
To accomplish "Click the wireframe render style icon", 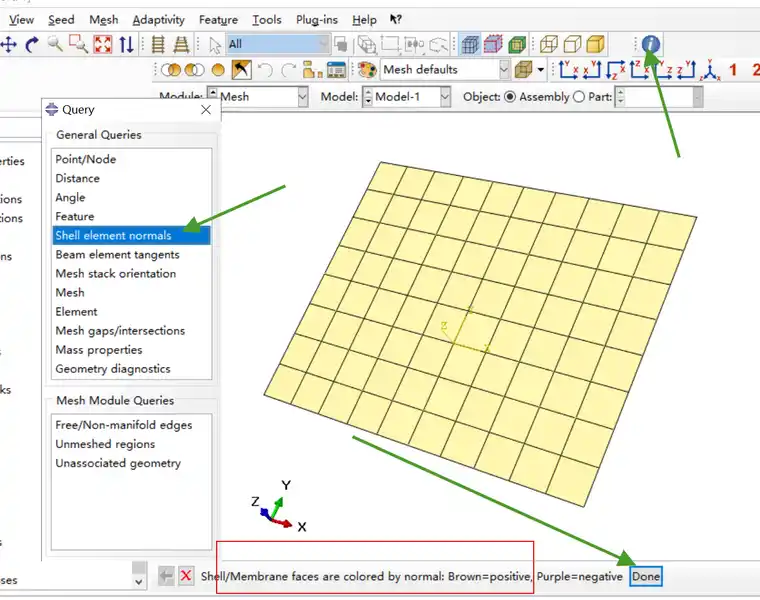I will (x=549, y=45).
